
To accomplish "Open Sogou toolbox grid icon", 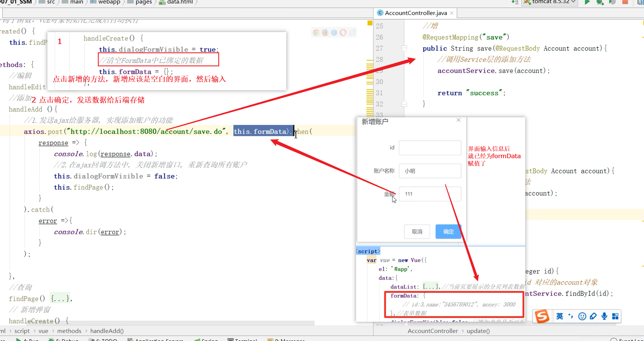I will click(x=615, y=316).
